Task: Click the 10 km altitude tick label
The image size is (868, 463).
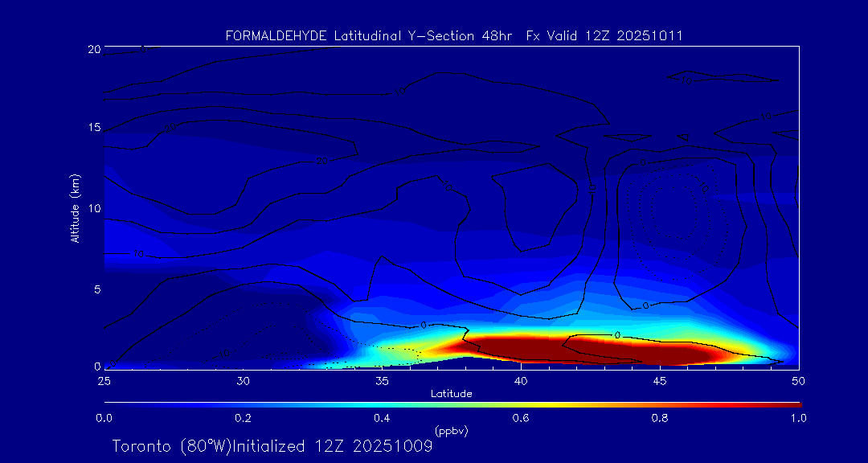Action: click(x=93, y=208)
